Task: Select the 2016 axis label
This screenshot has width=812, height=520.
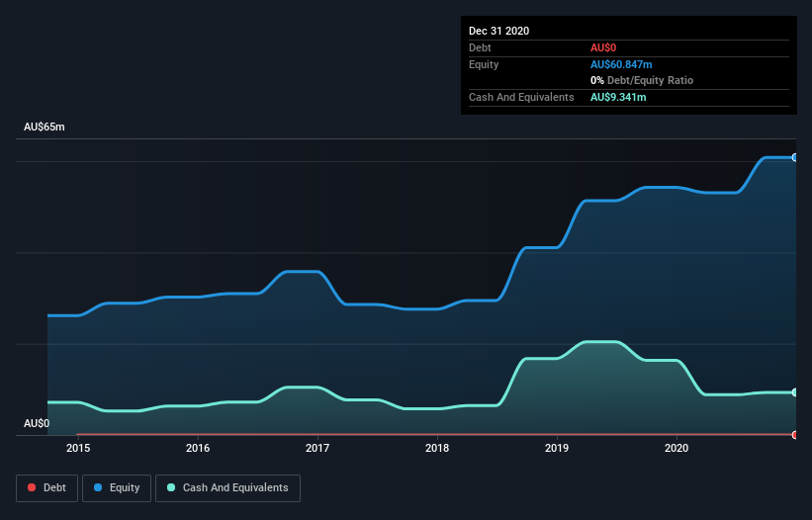Action: tap(198, 448)
